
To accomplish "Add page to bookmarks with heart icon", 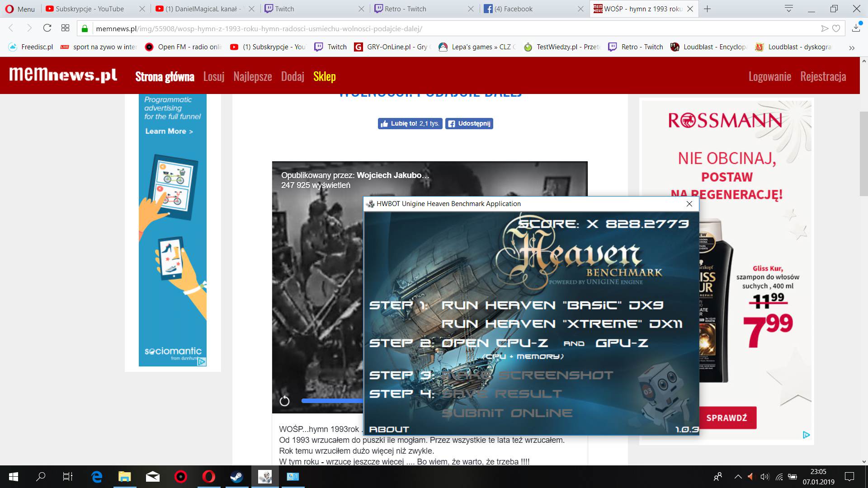I will point(836,28).
